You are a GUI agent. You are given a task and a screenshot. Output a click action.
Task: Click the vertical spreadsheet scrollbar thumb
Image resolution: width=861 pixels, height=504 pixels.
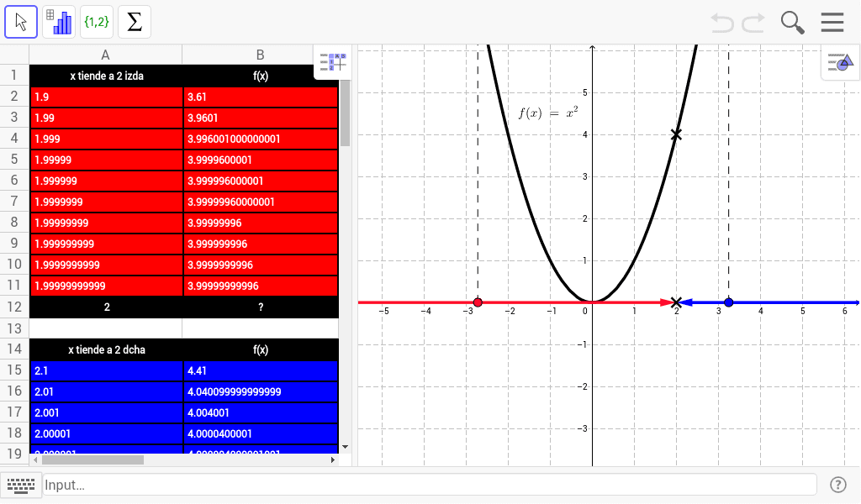click(345, 113)
